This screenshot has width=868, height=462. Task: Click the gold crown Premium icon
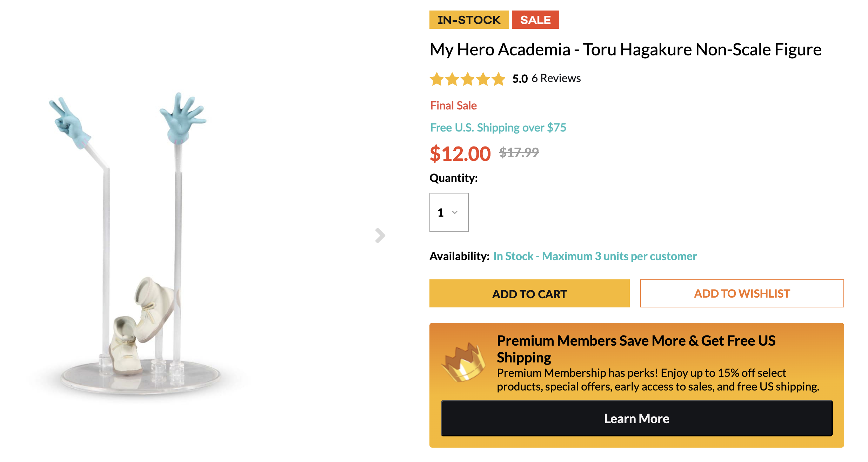(463, 362)
